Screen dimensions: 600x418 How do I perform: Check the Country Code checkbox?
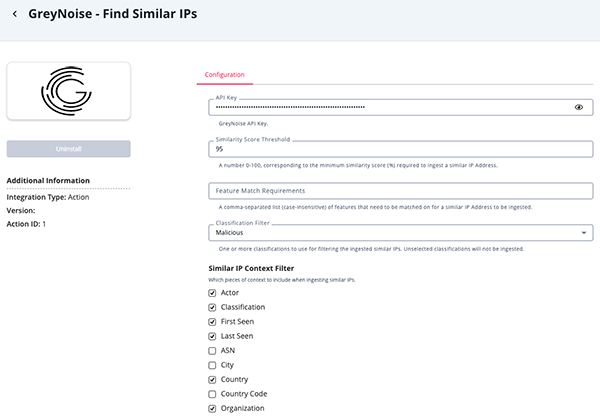pos(212,394)
